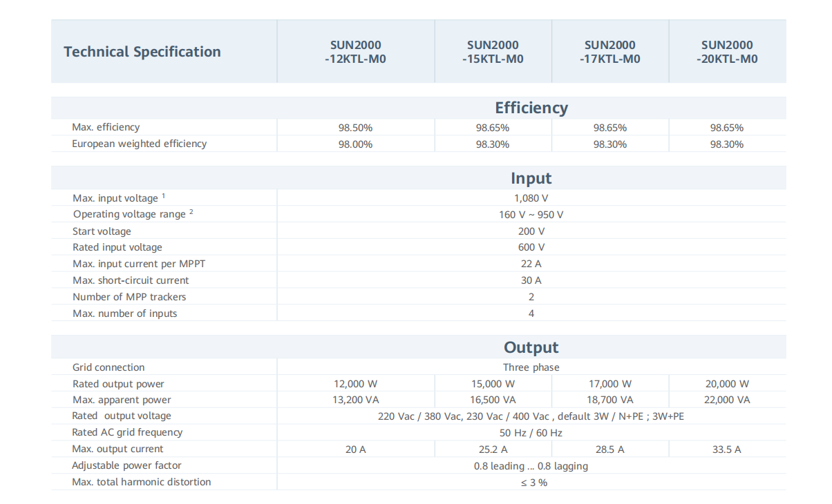
Task: Click the 20 A output current value
Action: coord(355,449)
